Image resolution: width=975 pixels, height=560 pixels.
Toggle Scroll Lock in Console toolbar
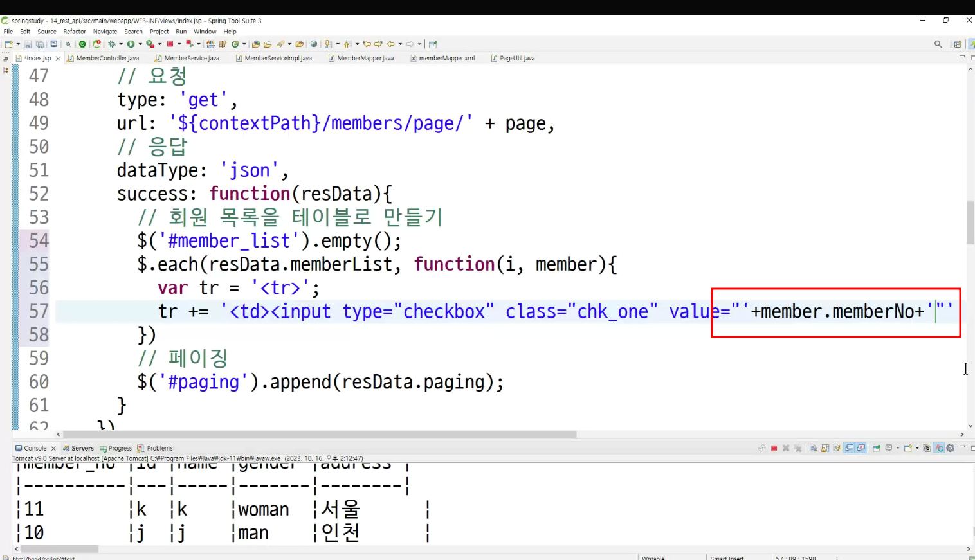(825, 448)
